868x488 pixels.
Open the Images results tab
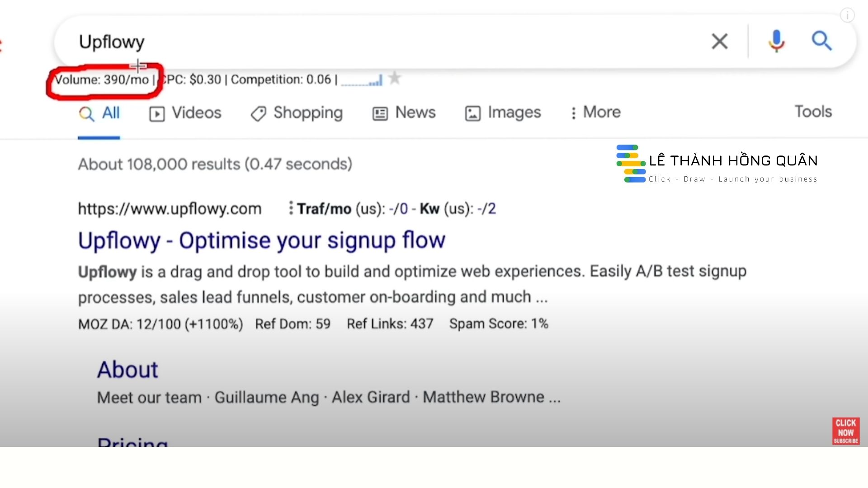(503, 113)
